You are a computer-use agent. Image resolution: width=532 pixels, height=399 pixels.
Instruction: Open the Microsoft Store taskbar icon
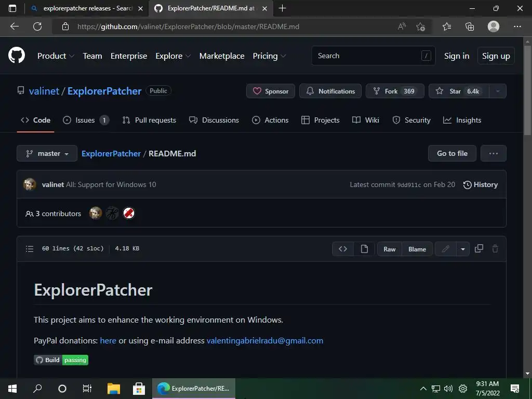click(139, 389)
